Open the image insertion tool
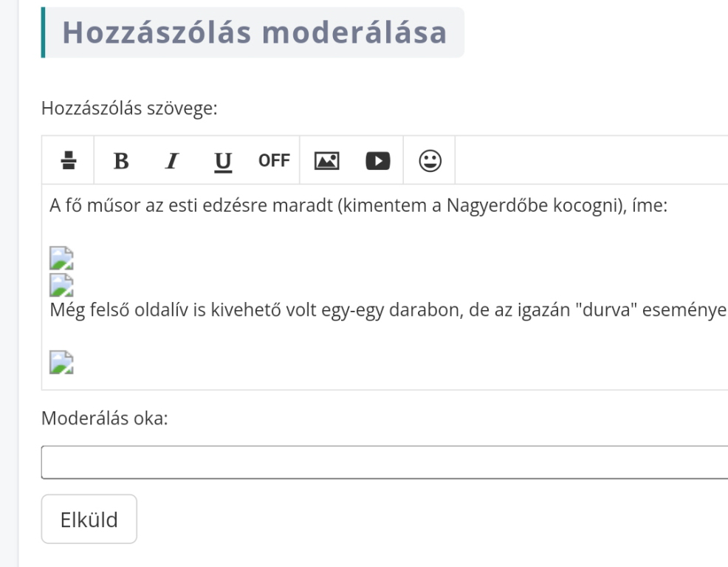This screenshot has width=728, height=567. [x=325, y=159]
